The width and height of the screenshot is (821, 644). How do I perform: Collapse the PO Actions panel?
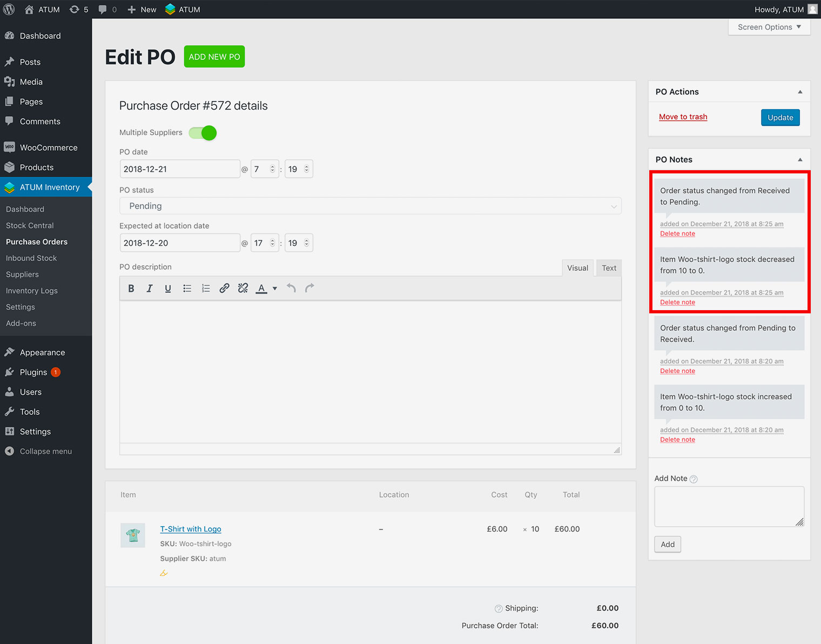(x=800, y=92)
